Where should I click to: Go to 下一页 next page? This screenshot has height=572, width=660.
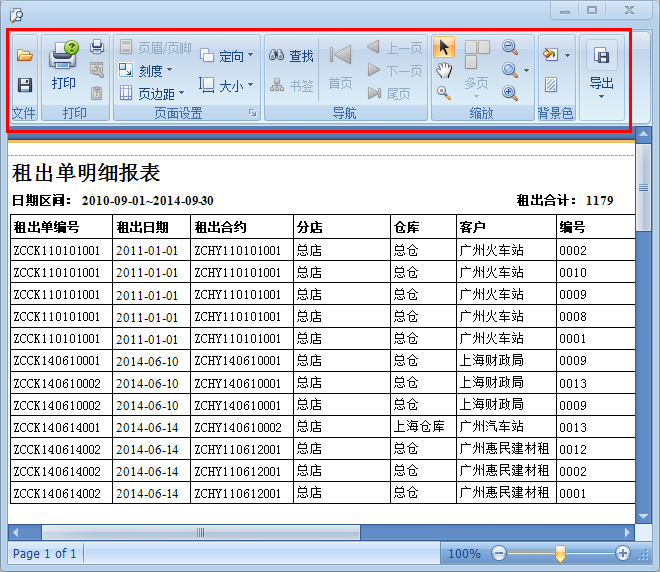pos(394,70)
